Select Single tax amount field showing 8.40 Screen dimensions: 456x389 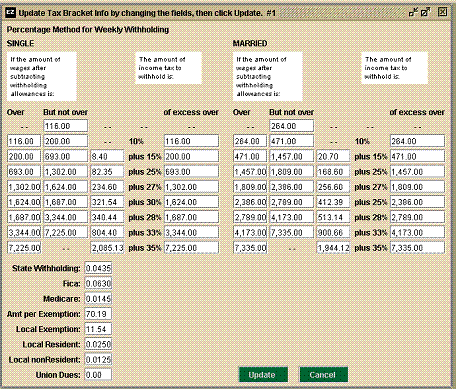point(107,156)
